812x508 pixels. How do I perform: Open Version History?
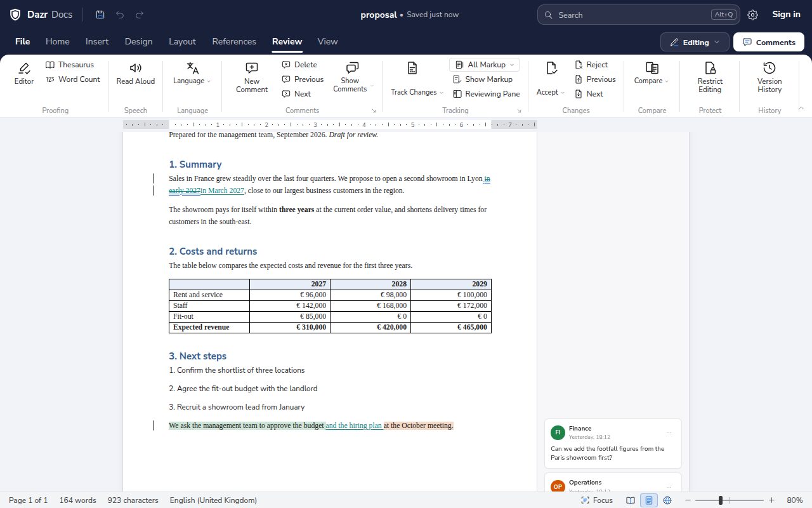769,77
